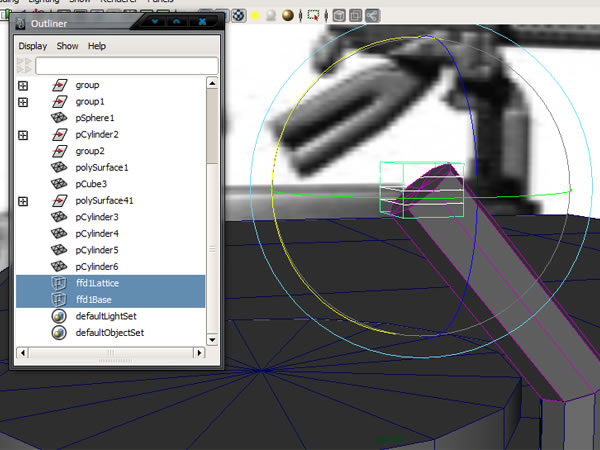Click the Outliner window title icon

click(20, 24)
